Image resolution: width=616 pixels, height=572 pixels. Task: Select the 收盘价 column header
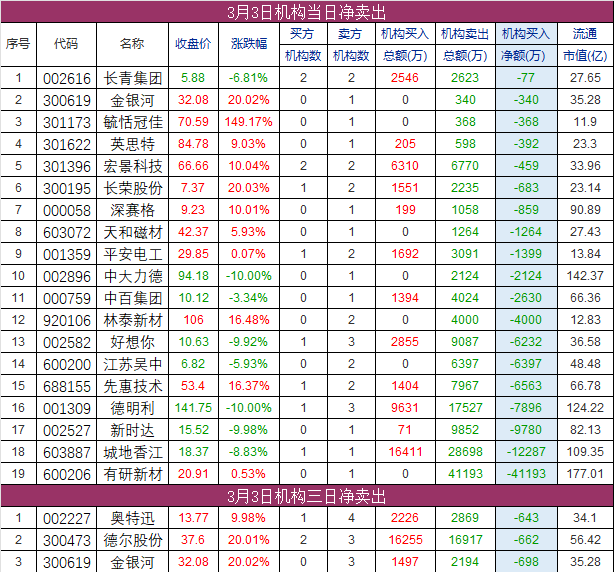(193, 44)
